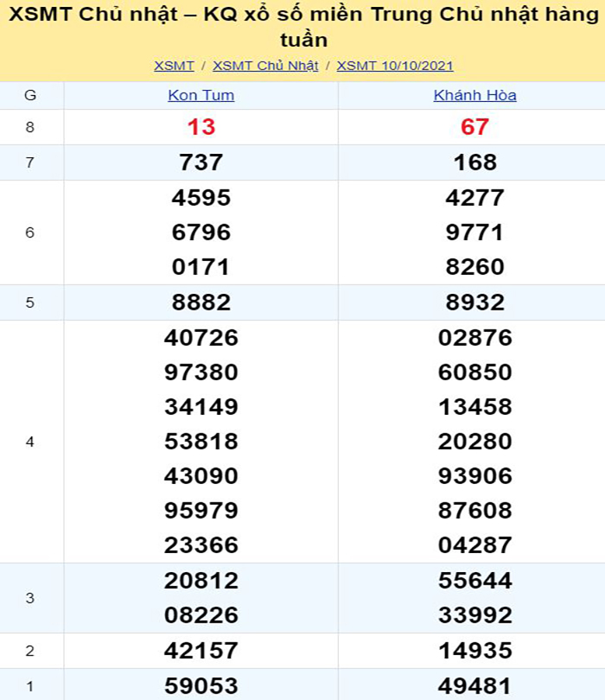Click Khánh Hòa prize 4 number 20280
The image size is (605, 700).
[474, 442]
